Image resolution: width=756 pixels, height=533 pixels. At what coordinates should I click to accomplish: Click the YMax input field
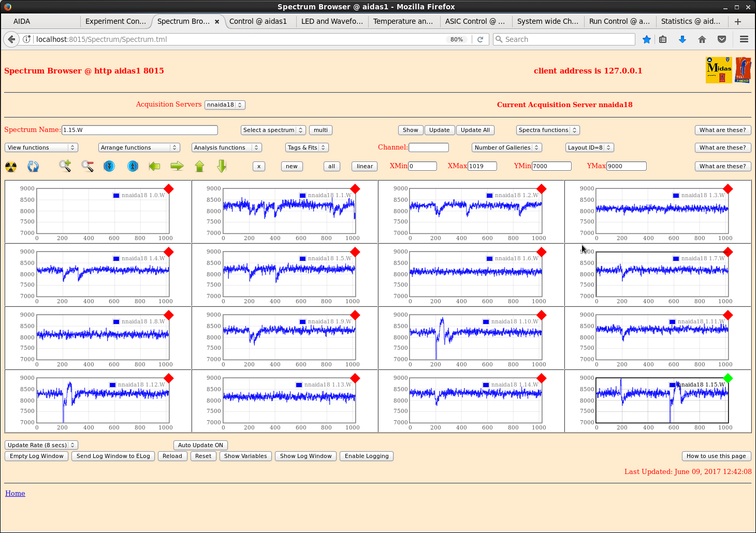627,166
